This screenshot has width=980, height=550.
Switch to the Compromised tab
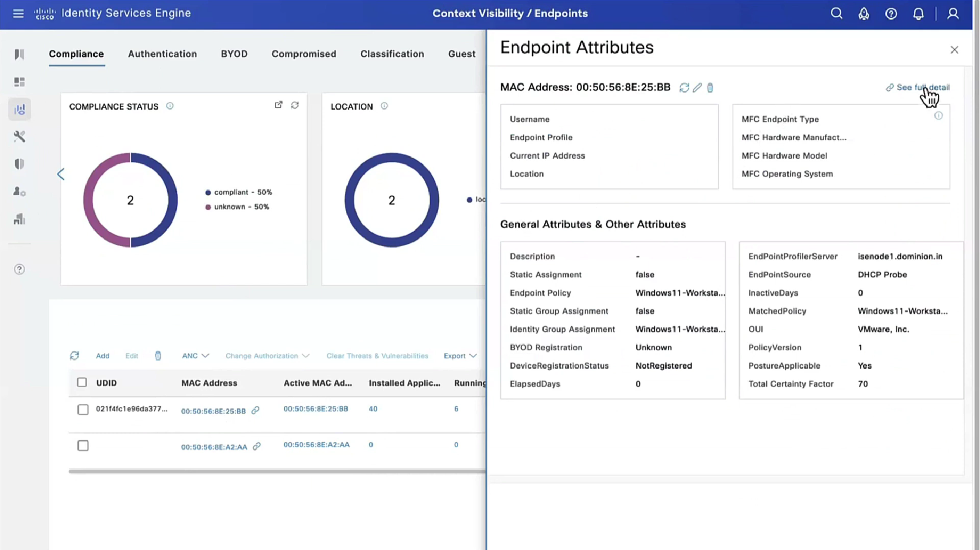[304, 54]
